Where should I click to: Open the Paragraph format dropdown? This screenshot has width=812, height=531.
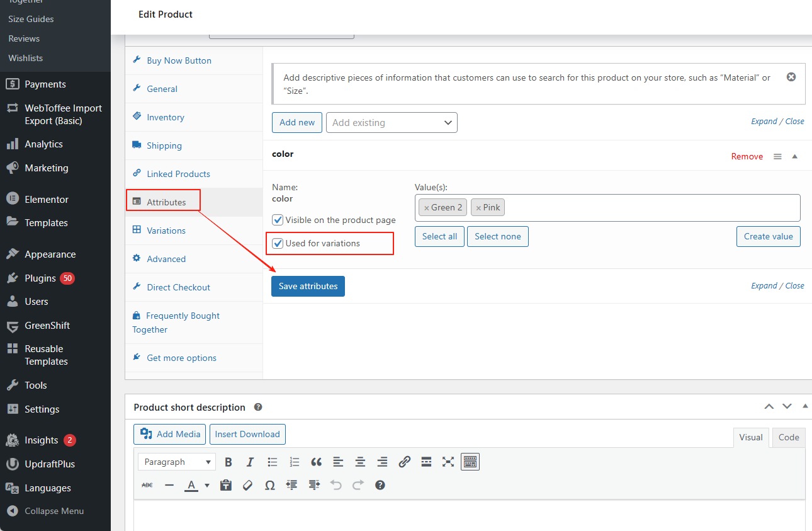point(177,462)
